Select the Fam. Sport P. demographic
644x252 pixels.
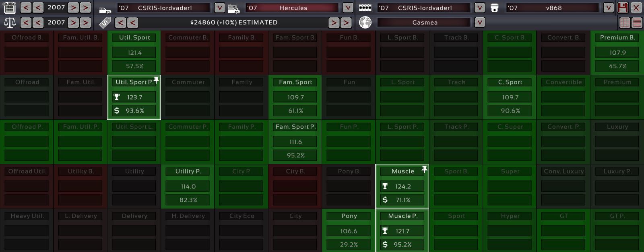[x=295, y=141]
